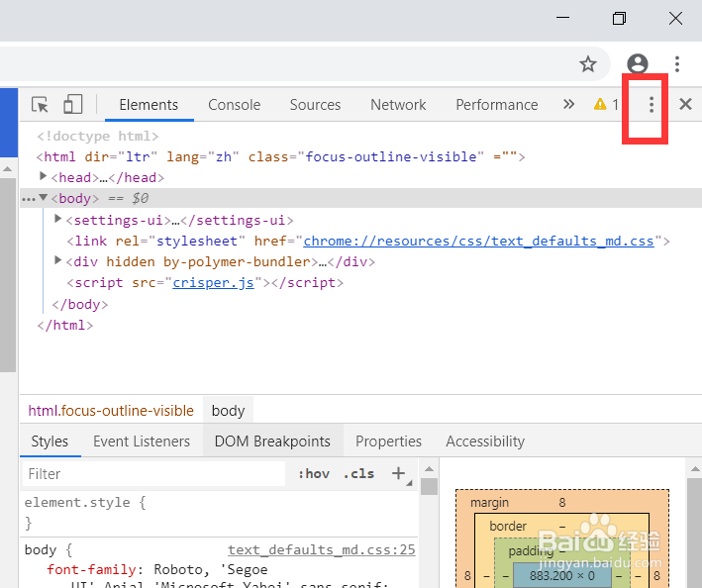Select the DOM Breakpoints pane tab

[272, 441]
